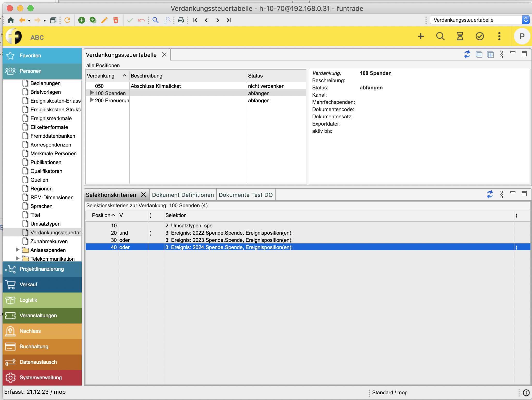Open back navigation history dropdown arrow
532x400 pixels.
click(x=29, y=21)
